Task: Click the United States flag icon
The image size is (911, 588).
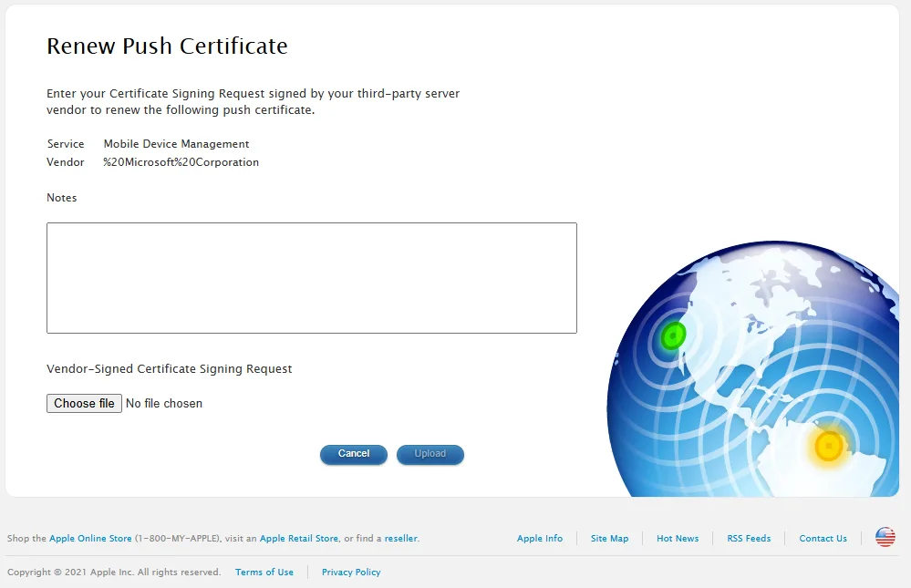Action: click(x=885, y=538)
